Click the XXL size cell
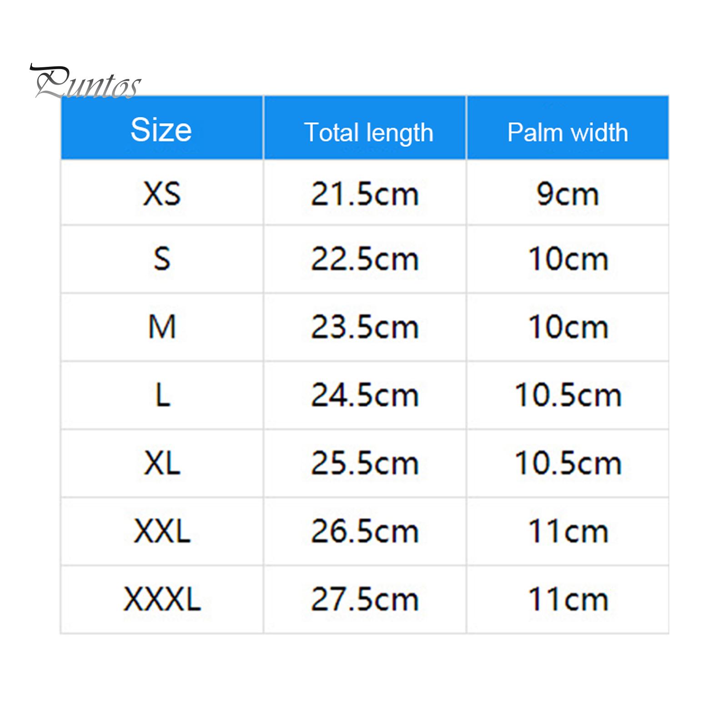Image resolution: width=728 pixels, height=728 pixels. pyautogui.click(x=162, y=531)
